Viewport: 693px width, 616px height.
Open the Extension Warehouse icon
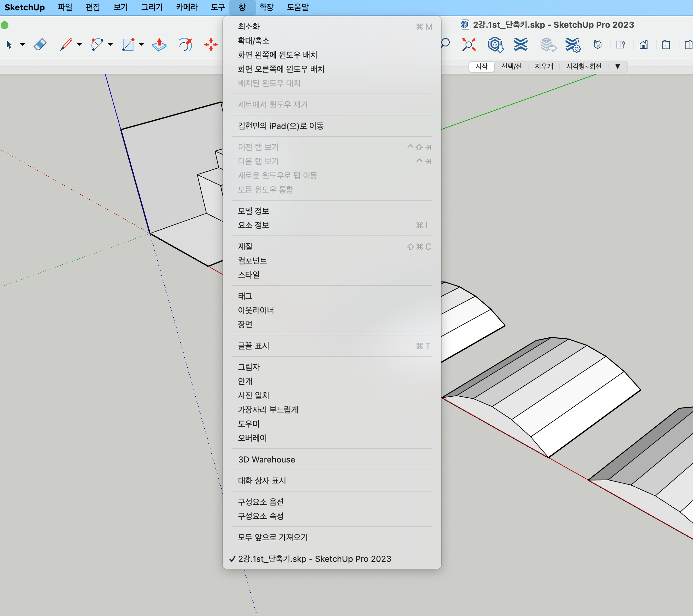coord(521,45)
